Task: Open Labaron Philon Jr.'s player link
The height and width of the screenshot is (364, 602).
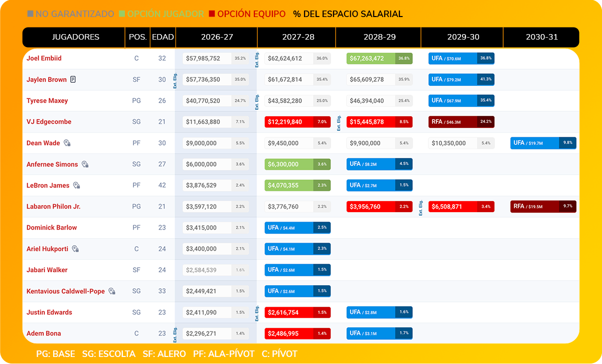Action: point(54,207)
